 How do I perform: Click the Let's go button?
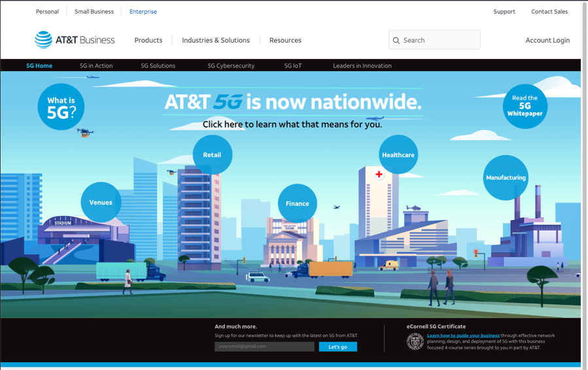pos(338,346)
